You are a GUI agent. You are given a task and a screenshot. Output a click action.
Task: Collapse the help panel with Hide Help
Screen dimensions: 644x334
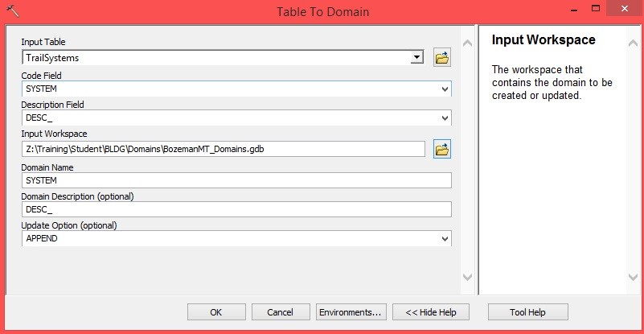pyautogui.click(x=430, y=311)
